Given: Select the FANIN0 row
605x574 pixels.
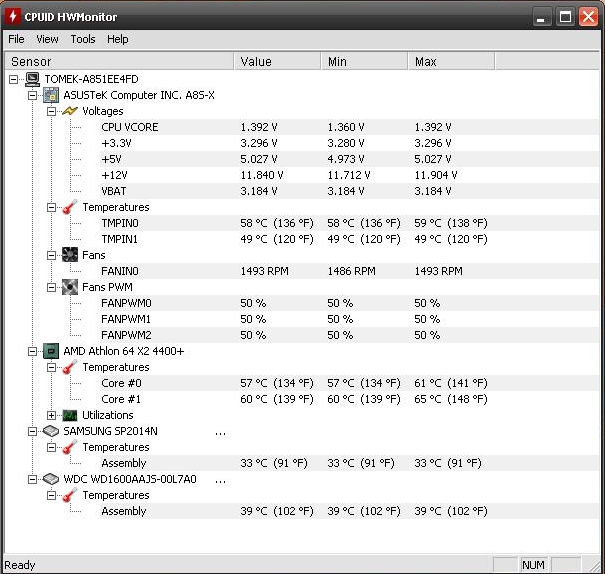Looking at the screenshot, I should click(349, 271).
